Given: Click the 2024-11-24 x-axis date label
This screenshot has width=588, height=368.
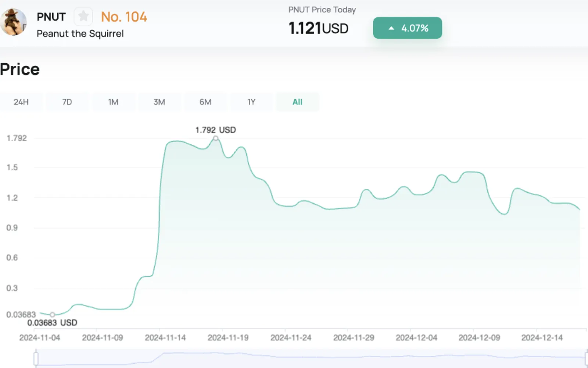Looking at the screenshot, I should (x=291, y=338).
